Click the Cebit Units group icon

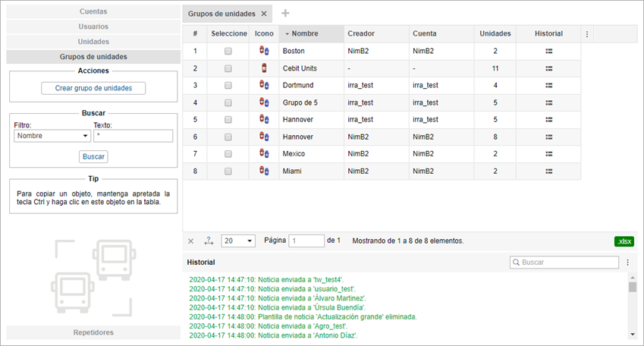(264, 68)
